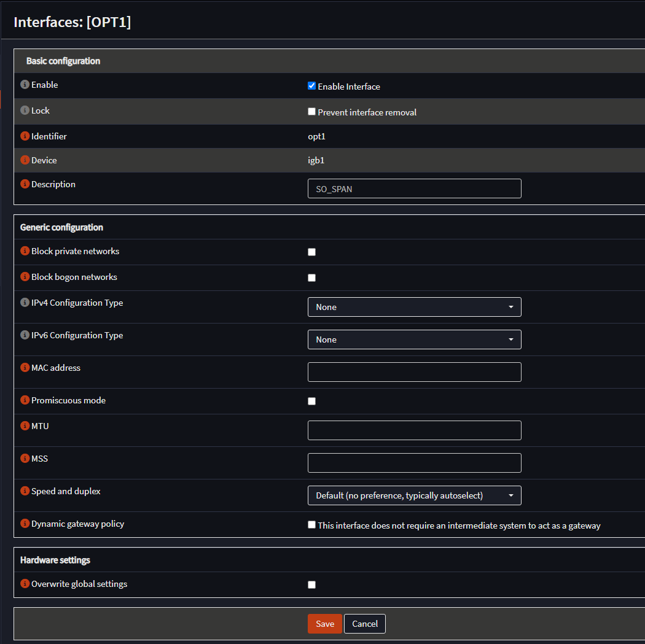Open the IPv4 Configuration Type dropdown
This screenshot has height=644, width=645.
click(x=414, y=307)
